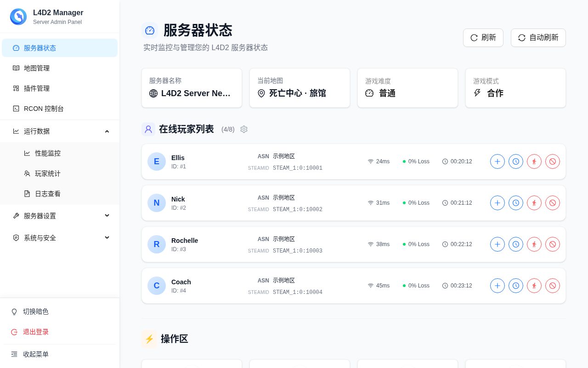588x368 pixels.
Task: Click the red kick icon for Rochelle
Action: coord(534,244)
